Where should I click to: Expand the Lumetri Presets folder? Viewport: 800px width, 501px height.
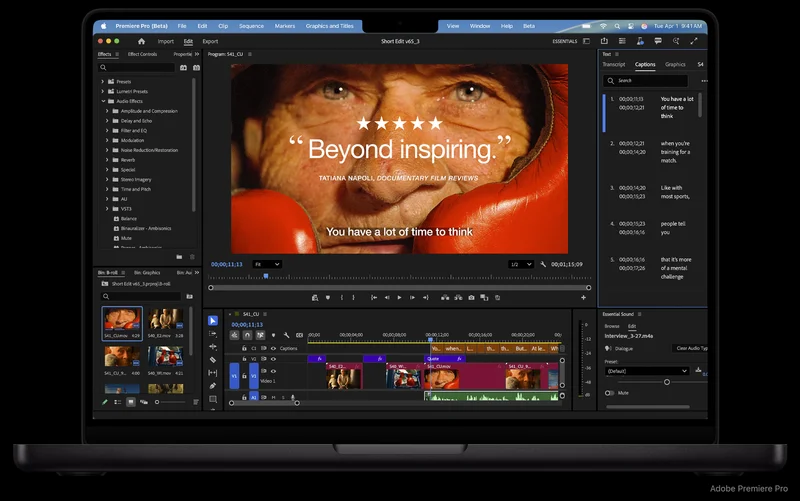[x=104, y=91]
